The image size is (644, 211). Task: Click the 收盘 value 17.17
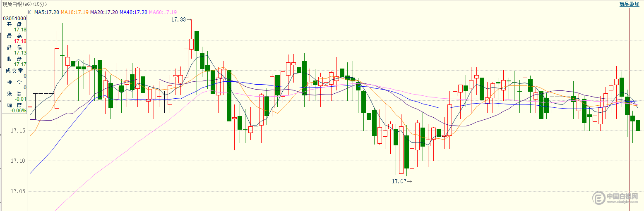(x=20, y=64)
